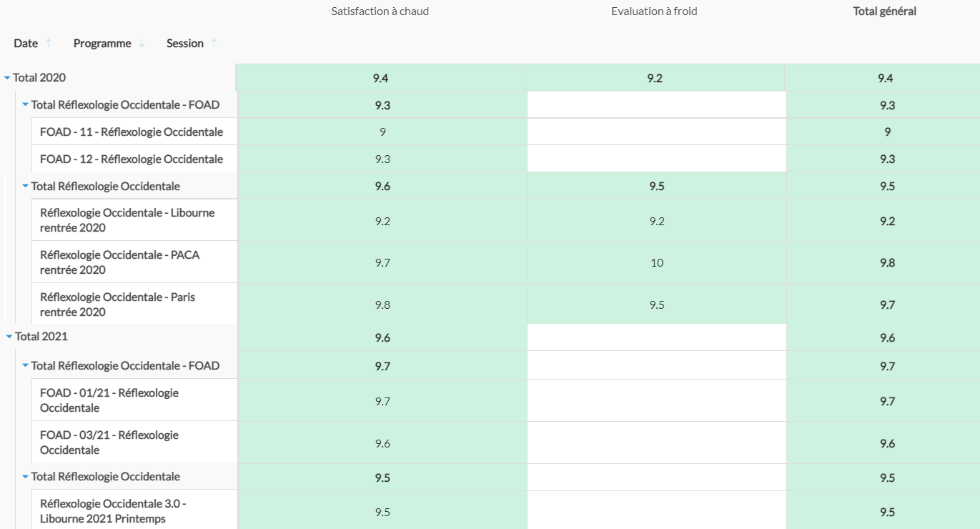Select the Satisfaction à chaud column header
The image size is (980, 529).
point(380,11)
